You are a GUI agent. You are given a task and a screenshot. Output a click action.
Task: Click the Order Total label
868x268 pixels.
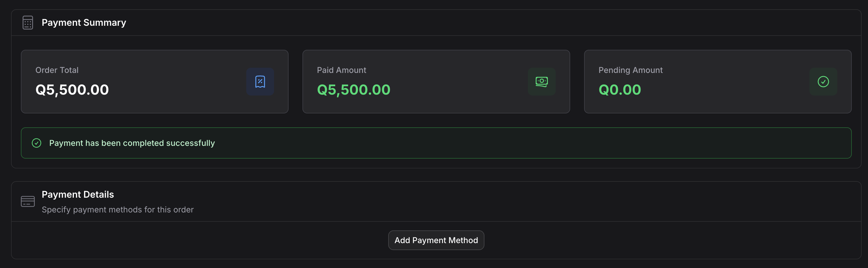(56, 70)
